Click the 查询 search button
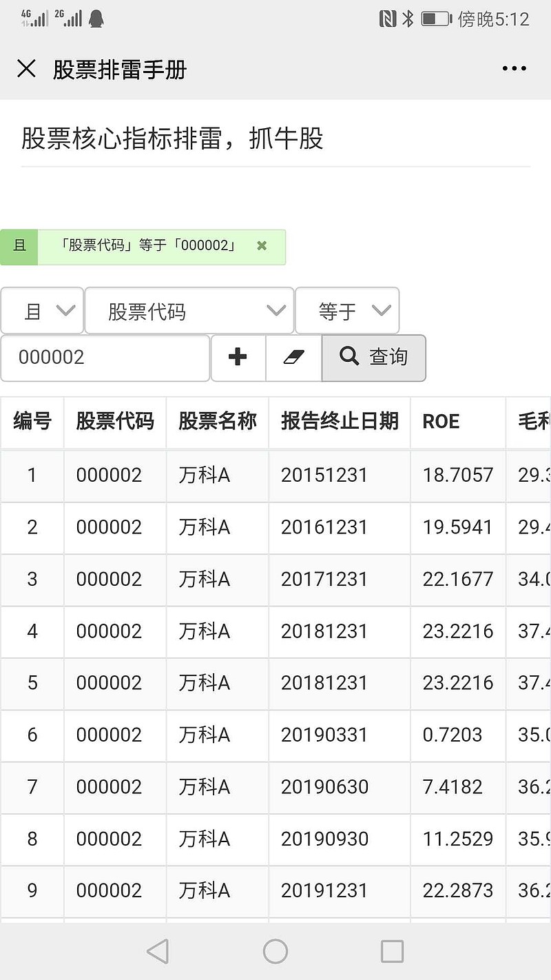This screenshot has height=980, width=551. (374, 357)
